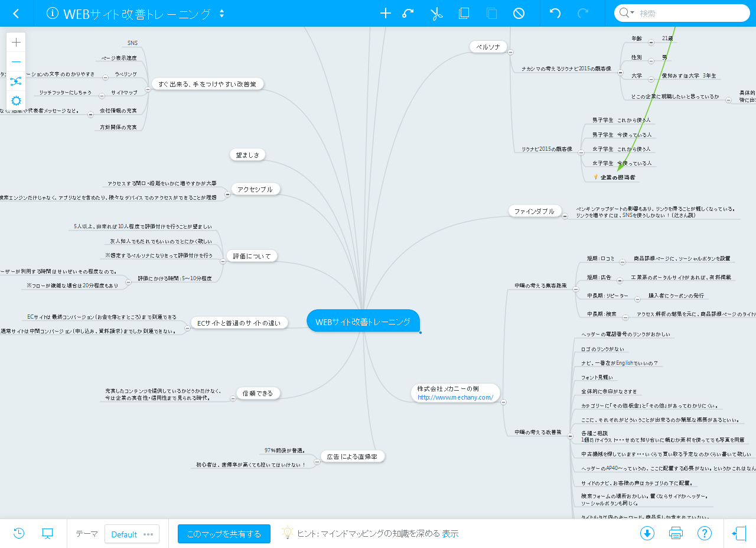Collapse the ペルソナ node

point(510,51)
